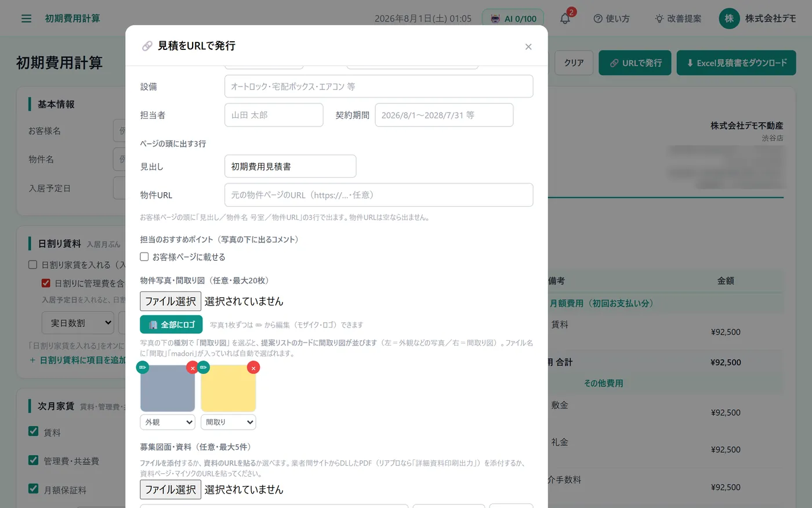Edit the gray 外観 photo pencil icon
This screenshot has width=812, height=508.
(x=143, y=367)
